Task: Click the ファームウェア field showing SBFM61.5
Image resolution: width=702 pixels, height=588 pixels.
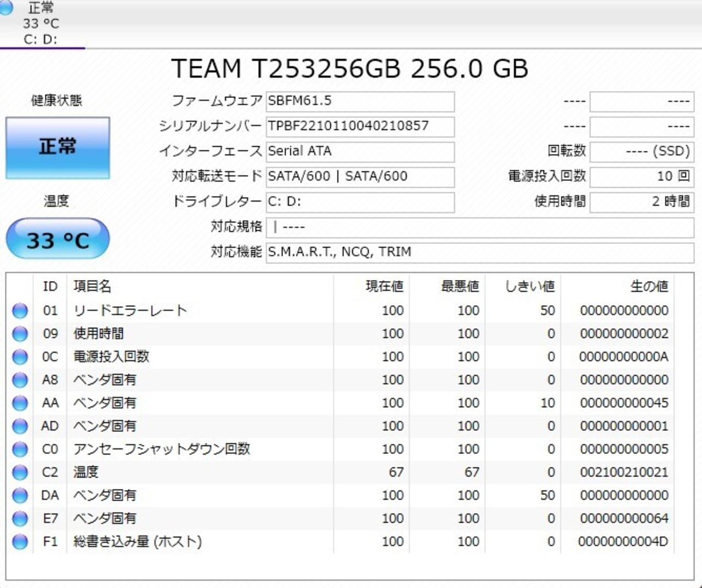Action: (x=360, y=101)
